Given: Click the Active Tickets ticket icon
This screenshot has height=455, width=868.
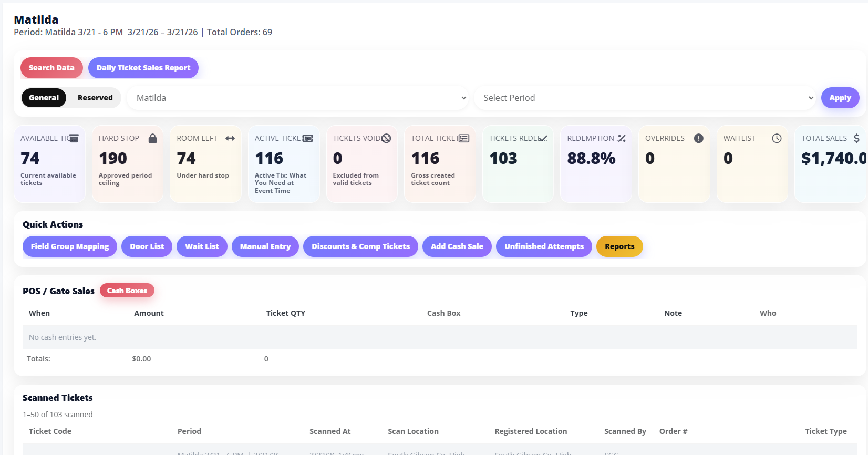Looking at the screenshot, I should (x=308, y=138).
